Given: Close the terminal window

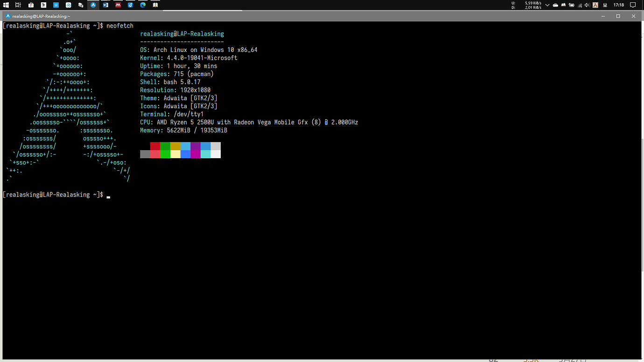Looking at the screenshot, I should [633, 16].
